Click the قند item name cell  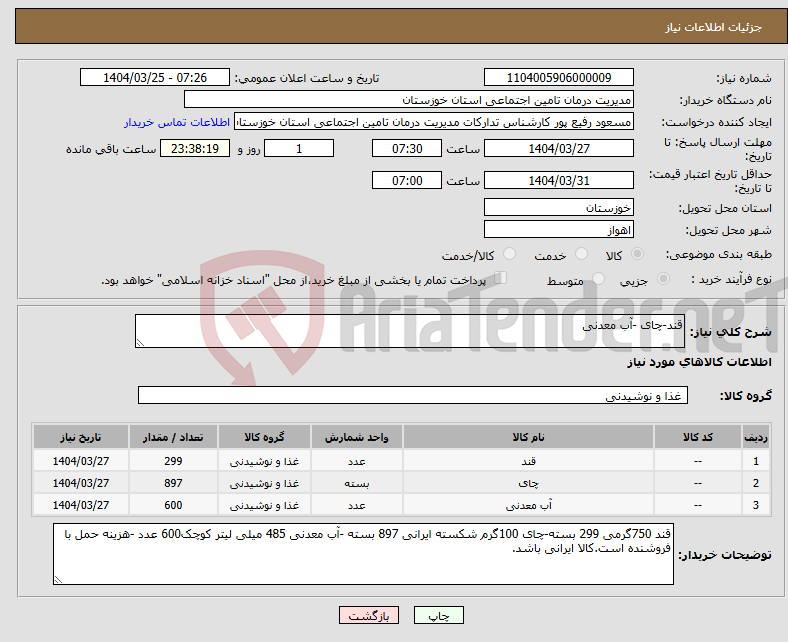(528, 461)
